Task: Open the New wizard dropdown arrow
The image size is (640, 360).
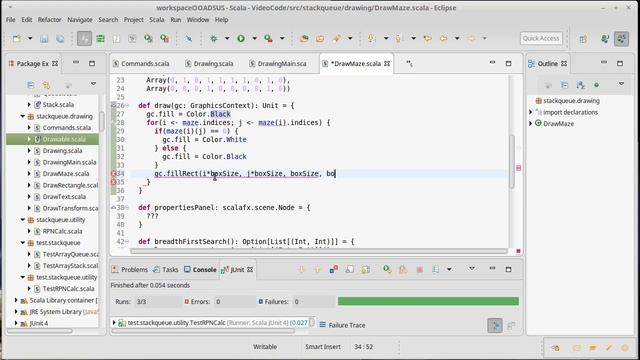Action: (x=30, y=38)
